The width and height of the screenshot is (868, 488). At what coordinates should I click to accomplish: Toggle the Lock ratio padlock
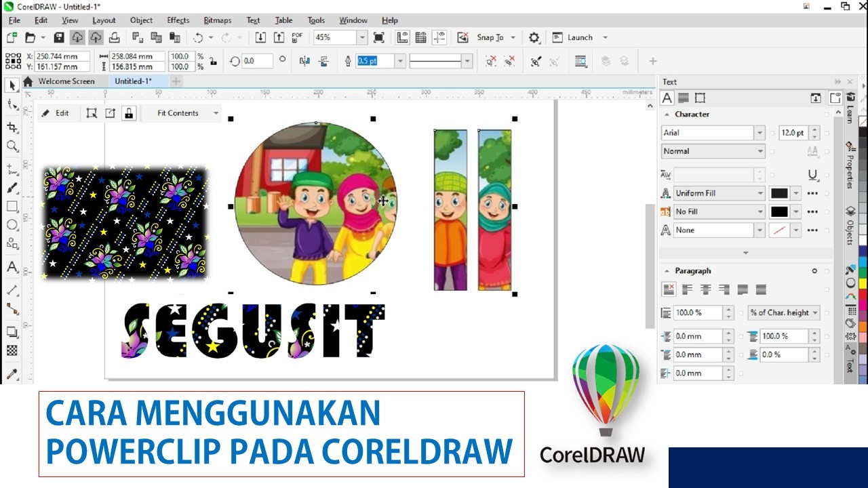tap(214, 61)
